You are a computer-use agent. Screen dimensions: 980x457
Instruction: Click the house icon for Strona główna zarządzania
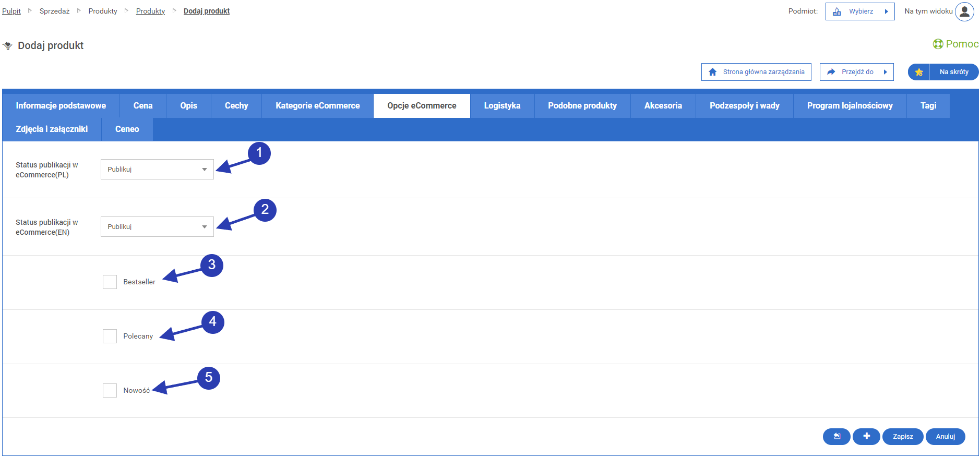pos(712,72)
